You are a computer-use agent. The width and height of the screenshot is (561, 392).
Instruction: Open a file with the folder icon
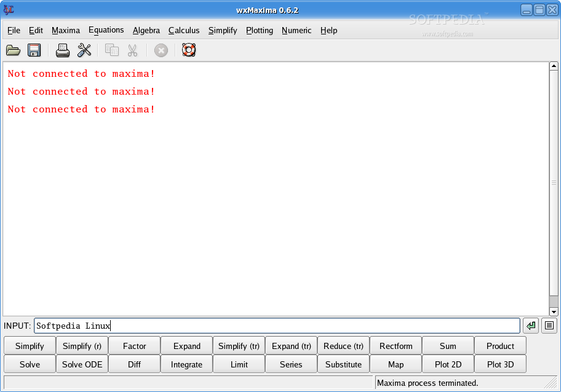[14, 50]
